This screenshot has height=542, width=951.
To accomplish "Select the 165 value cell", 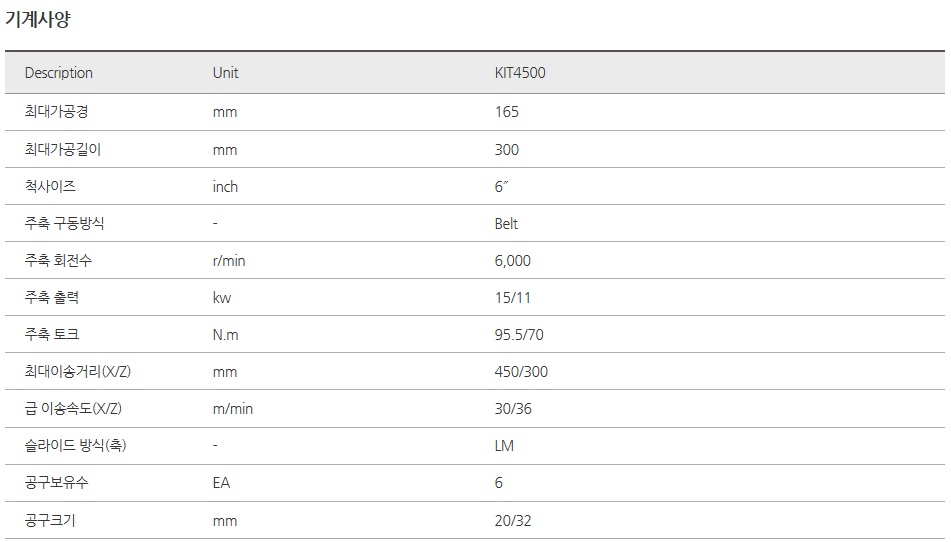I will coord(507,112).
